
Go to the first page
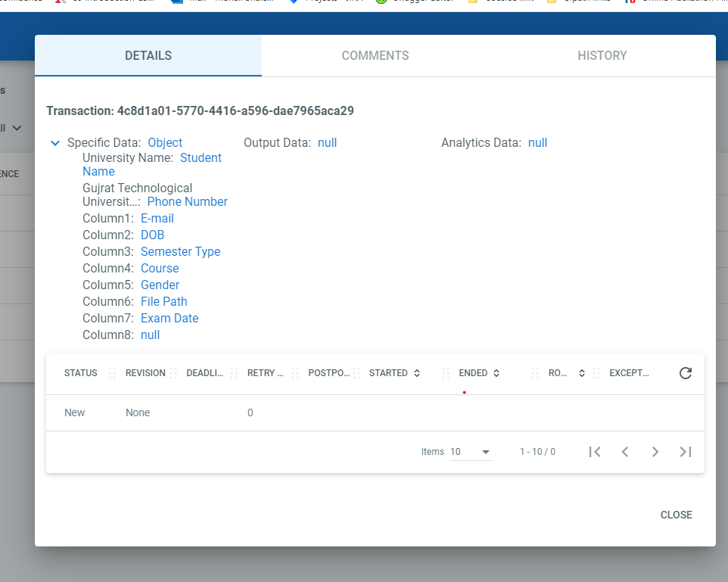595,452
